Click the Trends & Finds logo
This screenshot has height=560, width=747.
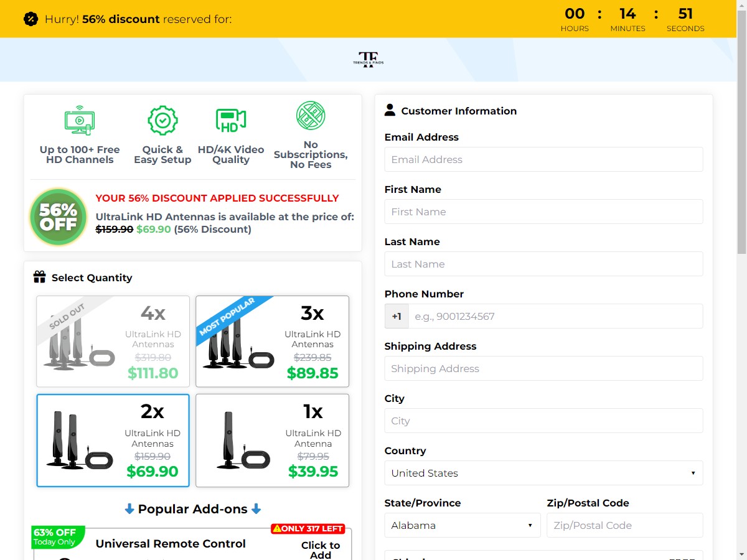pyautogui.click(x=367, y=59)
